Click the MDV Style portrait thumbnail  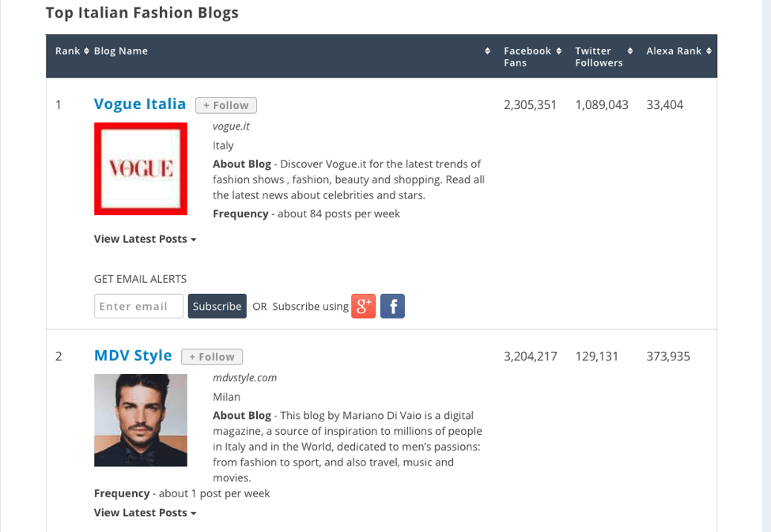141,420
